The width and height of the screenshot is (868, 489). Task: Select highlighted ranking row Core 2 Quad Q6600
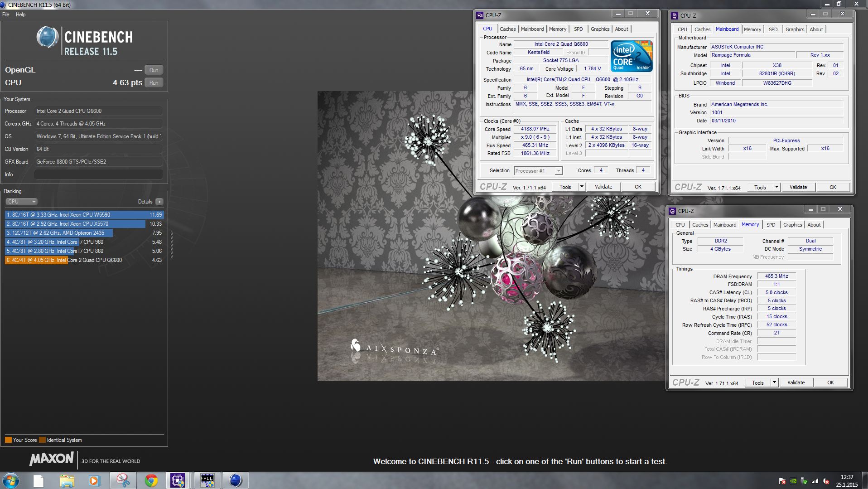click(x=84, y=260)
